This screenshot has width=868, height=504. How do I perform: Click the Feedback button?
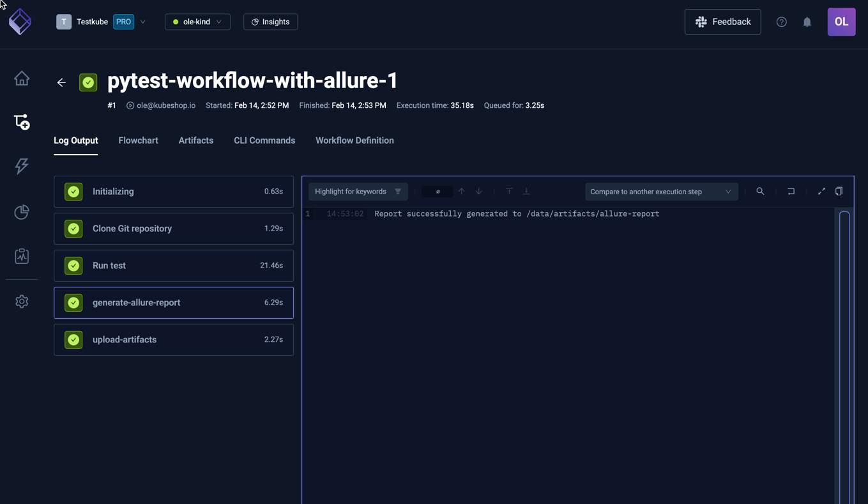tap(722, 21)
